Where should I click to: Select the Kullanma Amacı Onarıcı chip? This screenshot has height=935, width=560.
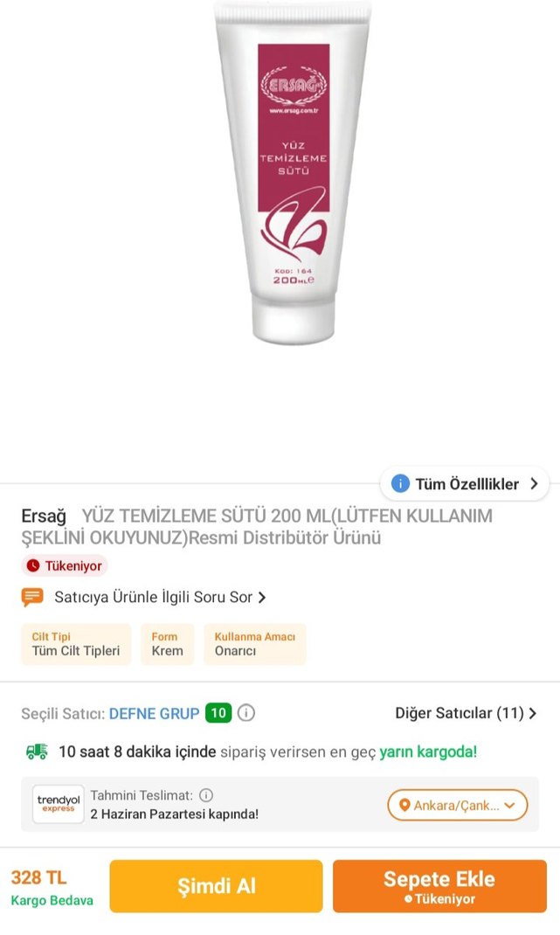tap(254, 644)
